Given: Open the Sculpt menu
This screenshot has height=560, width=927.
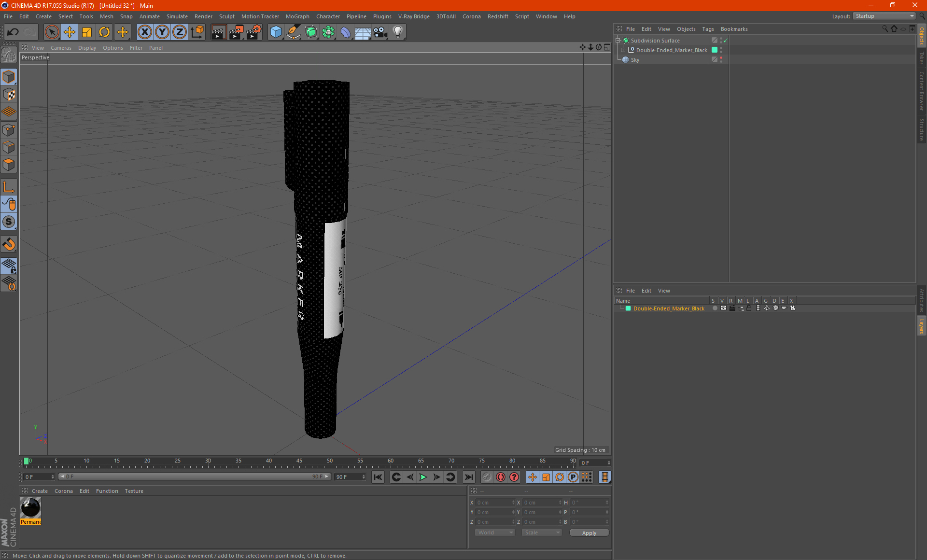Looking at the screenshot, I should tap(226, 16).
